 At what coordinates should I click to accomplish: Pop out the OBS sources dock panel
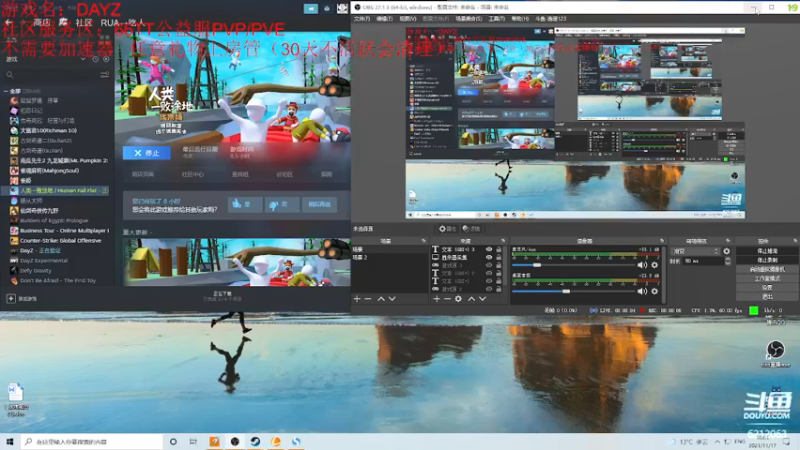[503, 241]
